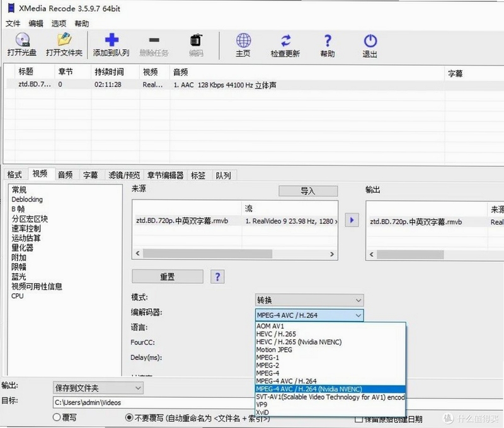504x428 pixels.
Task: Switch to the 字幕 tab
Action: click(90, 175)
